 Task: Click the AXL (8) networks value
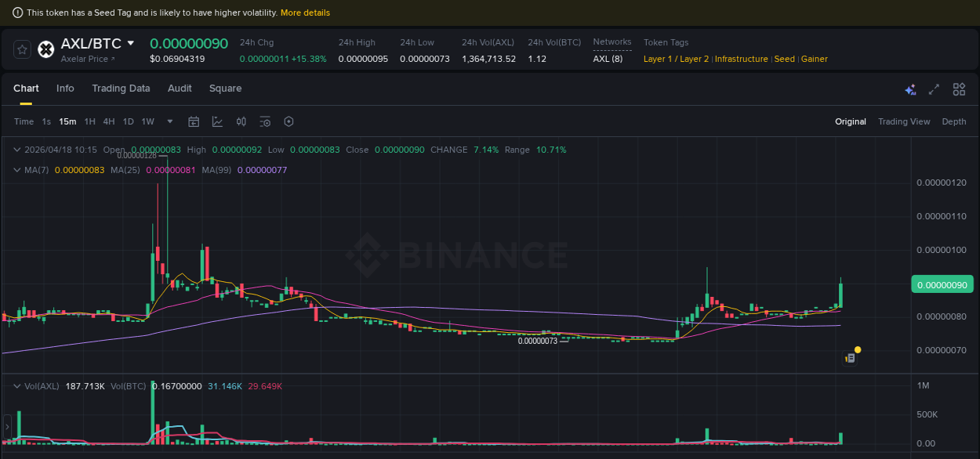click(x=608, y=59)
